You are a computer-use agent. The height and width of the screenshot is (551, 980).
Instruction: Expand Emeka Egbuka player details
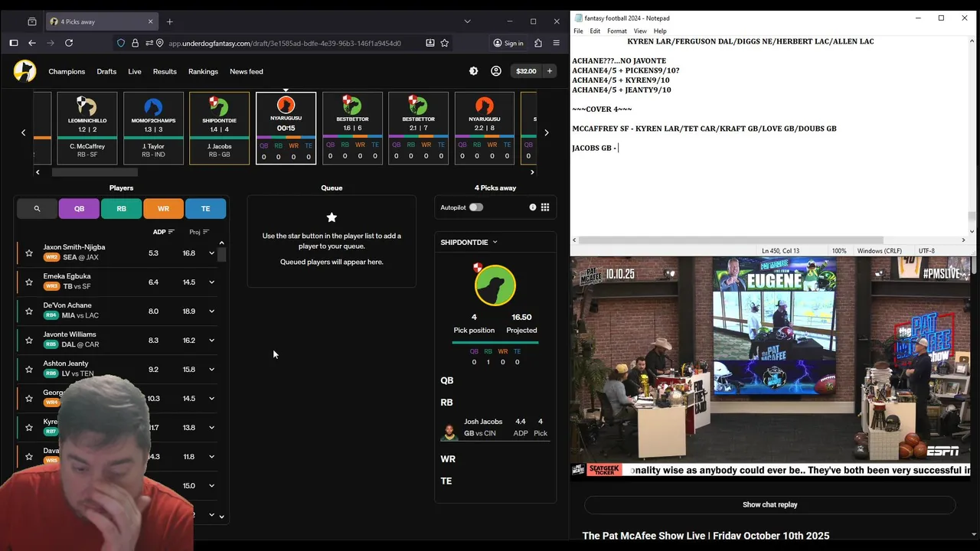pyautogui.click(x=211, y=282)
